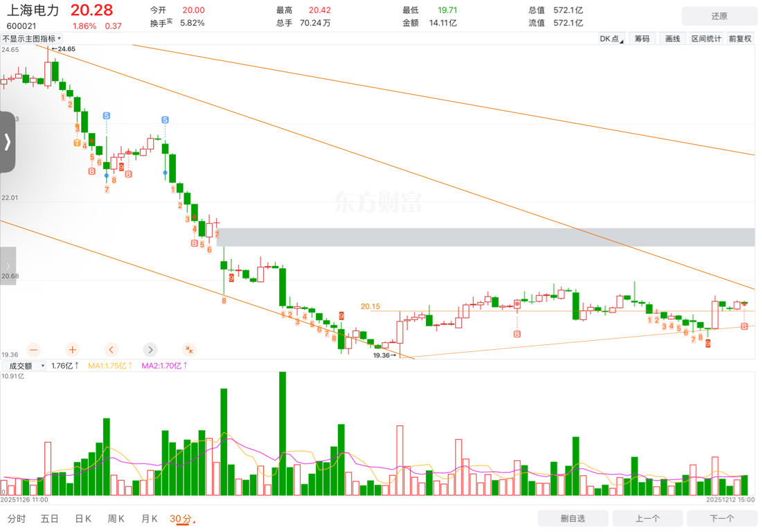Switch to the 周K tab

click(x=116, y=519)
